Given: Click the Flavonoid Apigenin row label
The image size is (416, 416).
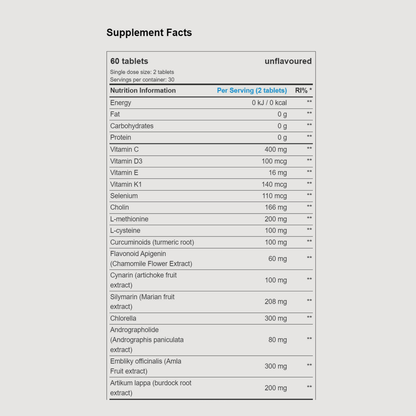Looking at the screenshot, I should coord(151,259).
